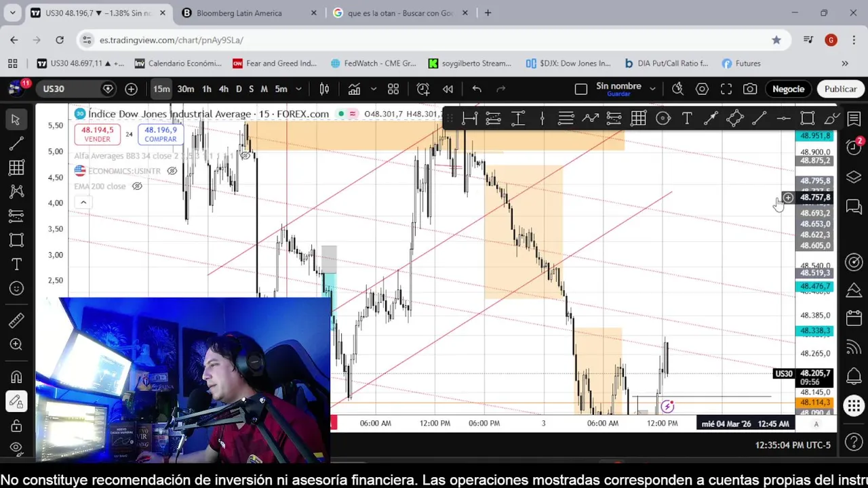Open the economic calendar panel
This screenshot has height=488, width=868.
pyautogui.click(x=854, y=319)
